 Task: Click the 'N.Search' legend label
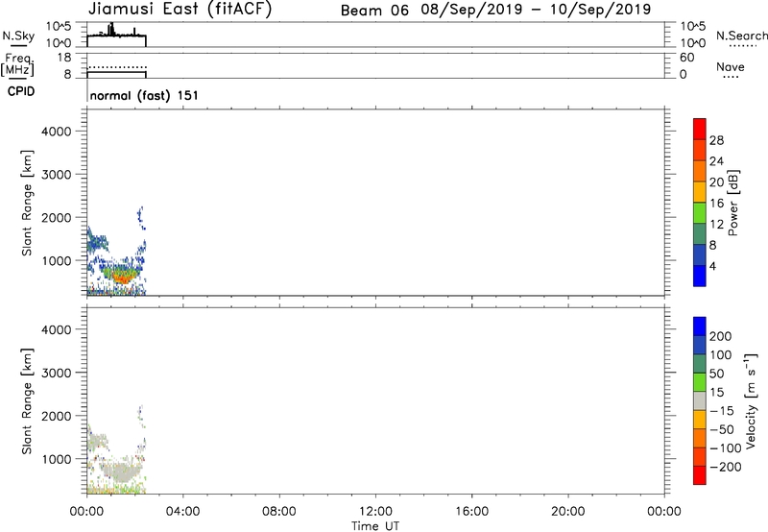(742, 36)
